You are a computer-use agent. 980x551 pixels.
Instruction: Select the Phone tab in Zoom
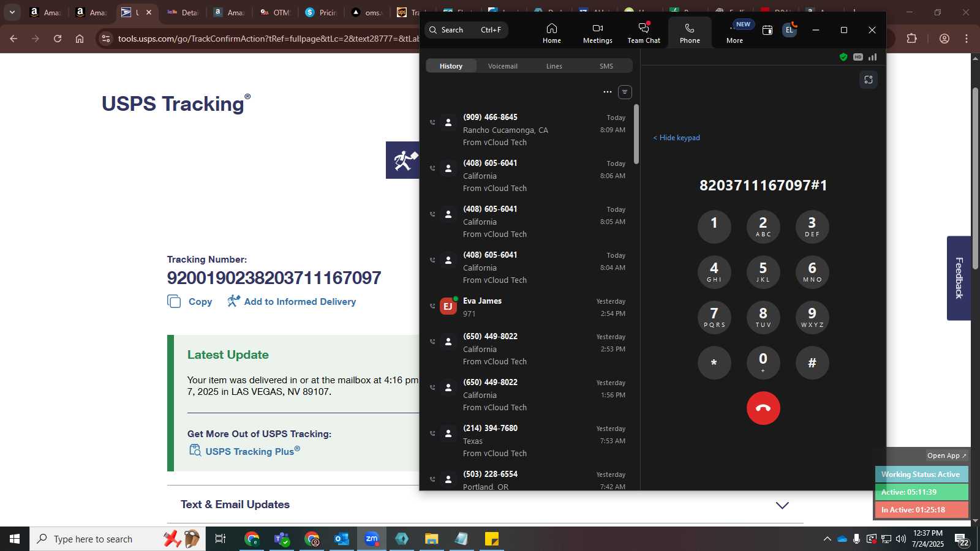690,33
